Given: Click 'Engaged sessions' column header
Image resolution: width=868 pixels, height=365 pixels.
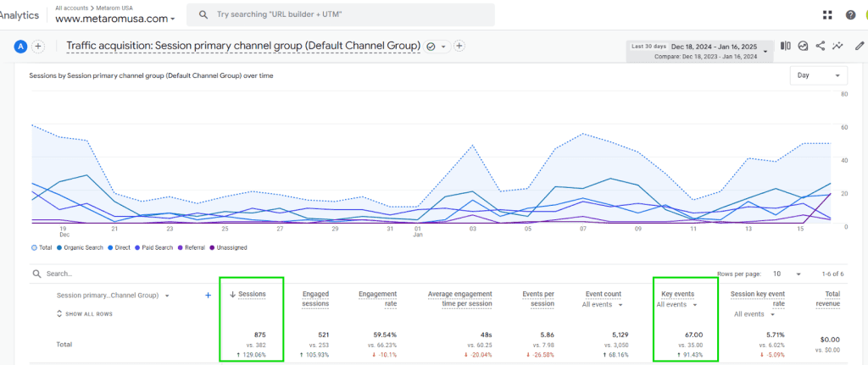Looking at the screenshot, I should (315, 299).
